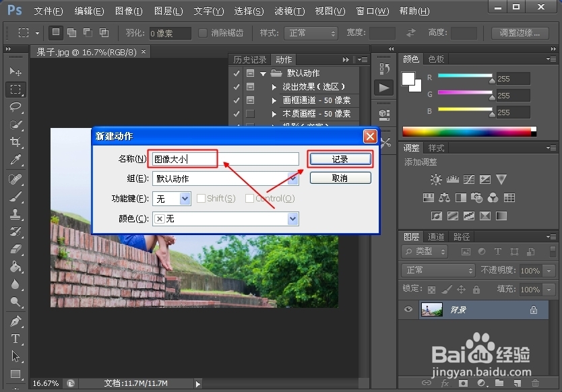Open the 功能键 function key dropdown
Image resolution: width=562 pixels, height=392 pixels.
(185, 199)
